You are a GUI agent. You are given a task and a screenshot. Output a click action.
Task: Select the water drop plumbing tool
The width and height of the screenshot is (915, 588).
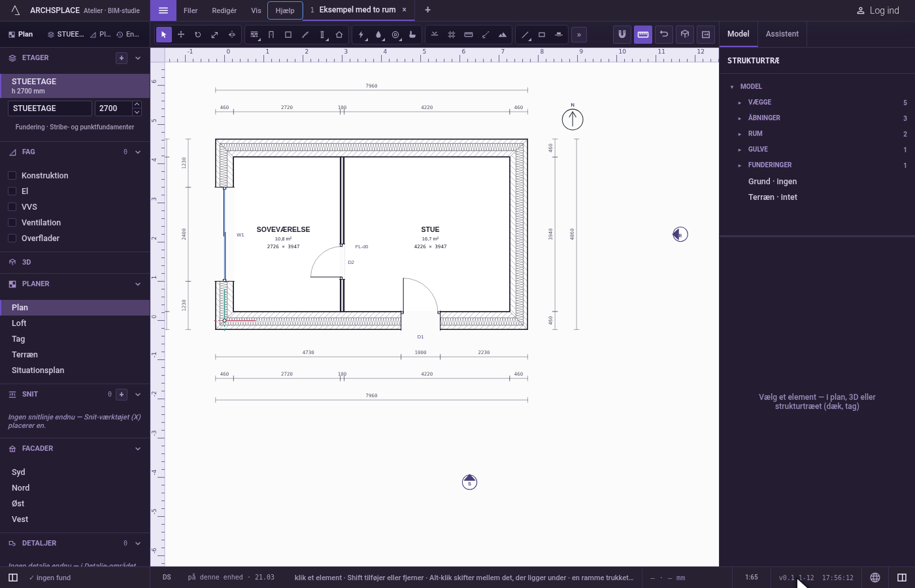click(x=378, y=35)
